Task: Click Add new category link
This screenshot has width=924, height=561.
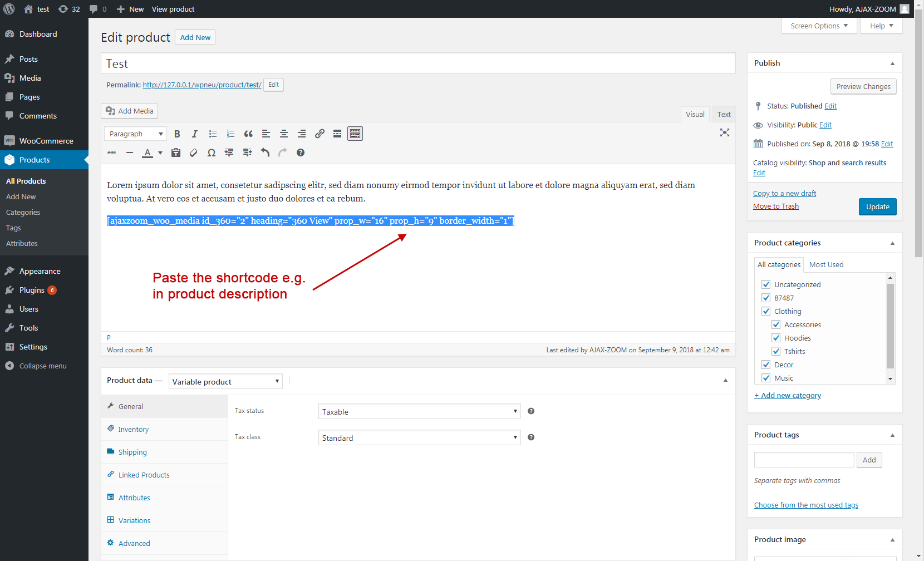Action: coord(788,396)
